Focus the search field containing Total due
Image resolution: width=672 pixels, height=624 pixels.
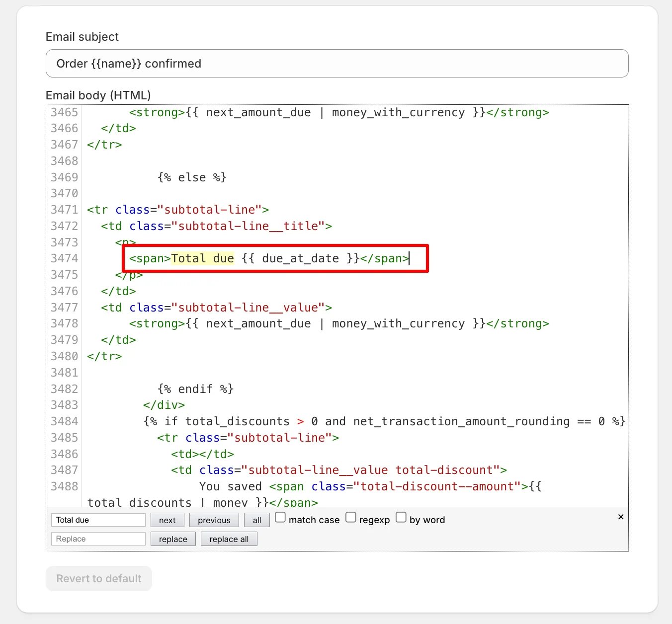click(98, 520)
